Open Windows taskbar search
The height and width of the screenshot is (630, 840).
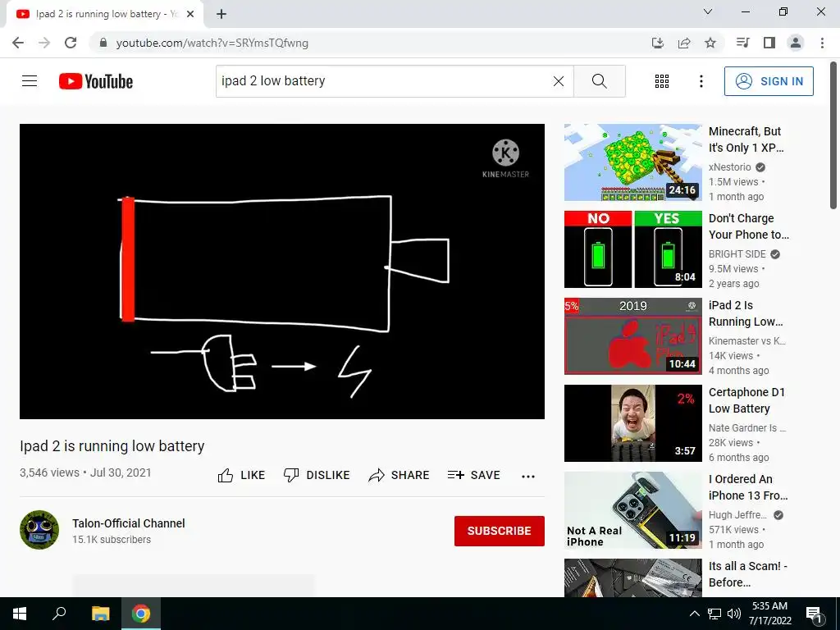pos(59,614)
